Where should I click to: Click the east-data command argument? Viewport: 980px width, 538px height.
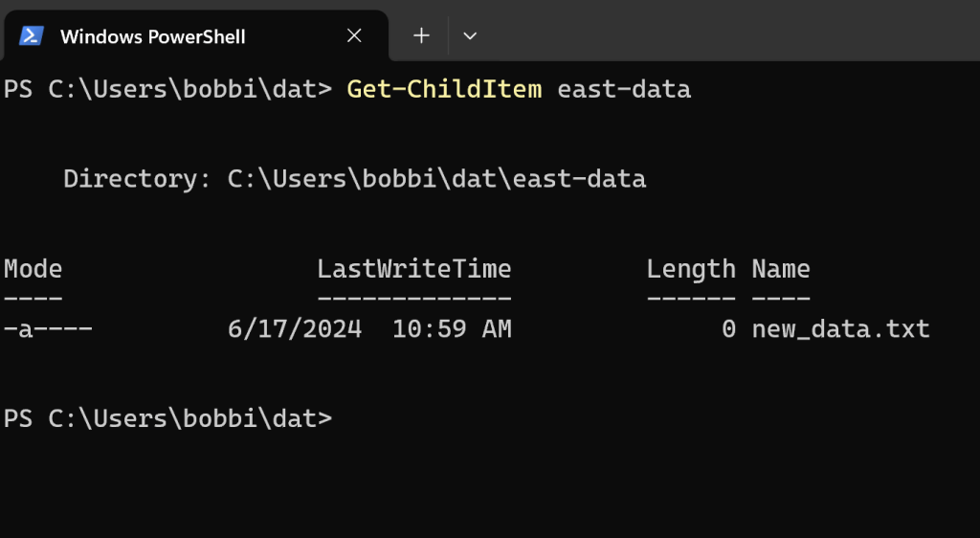(624, 90)
